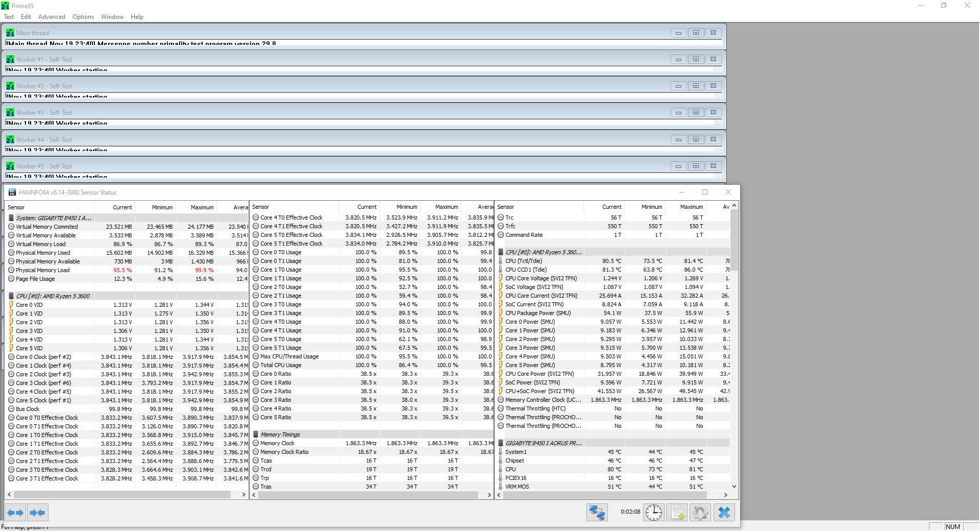This screenshot has width=980, height=531.
Task: Click the Minimum column header above Core 4 T0 Effective Clock
Action: coord(400,207)
